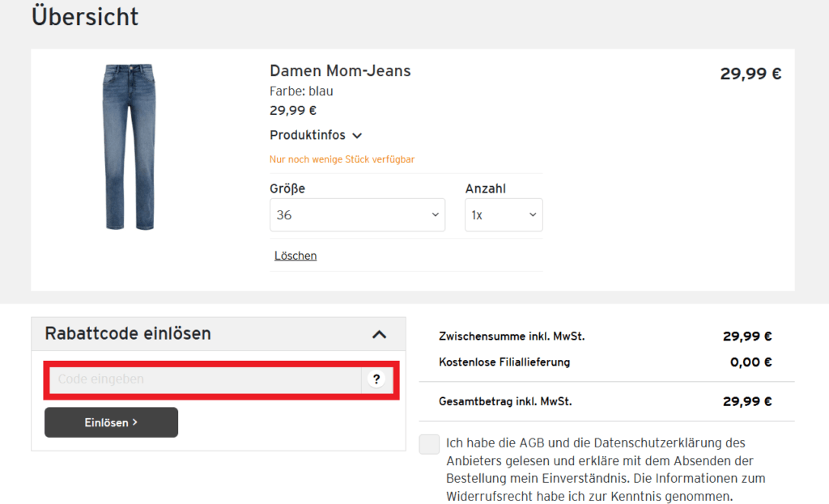Collapse the Rabattcode einlösen panel chevron
829x504 pixels.
point(379,334)
